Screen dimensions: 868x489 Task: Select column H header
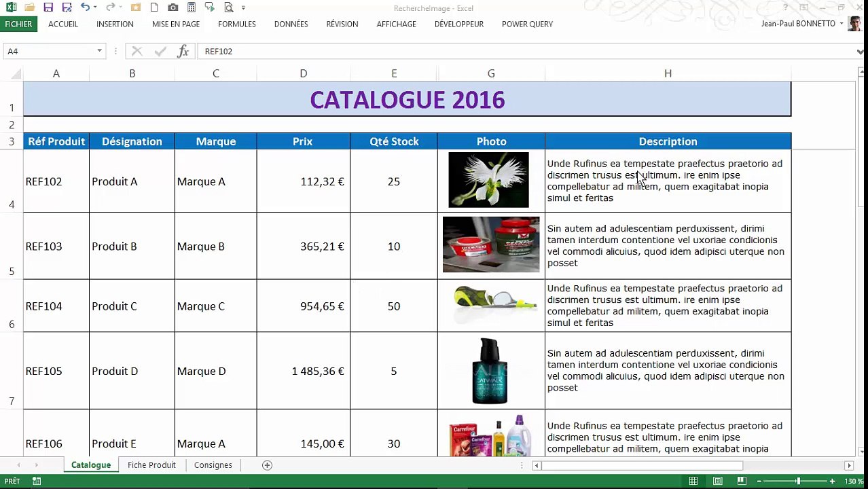[668, 73]
